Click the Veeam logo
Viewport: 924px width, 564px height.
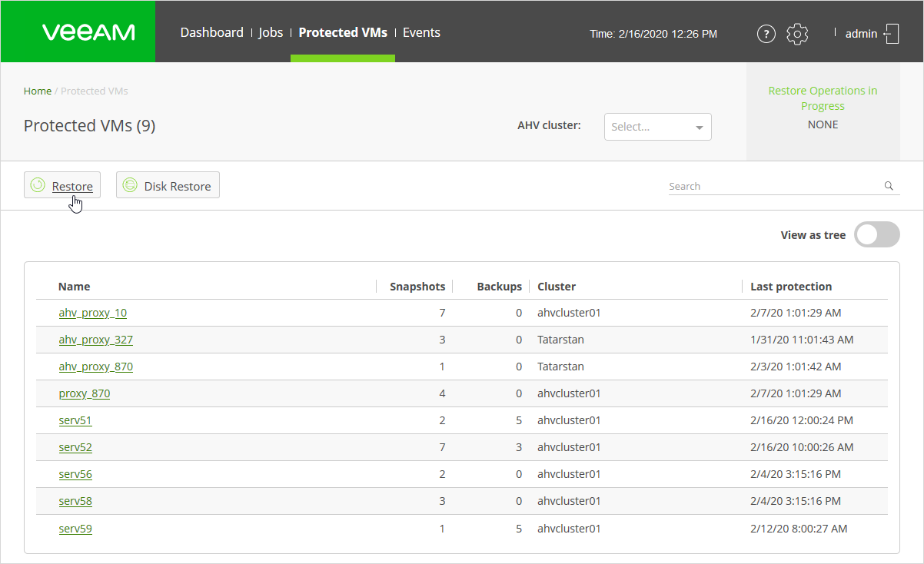coord(88,32)
